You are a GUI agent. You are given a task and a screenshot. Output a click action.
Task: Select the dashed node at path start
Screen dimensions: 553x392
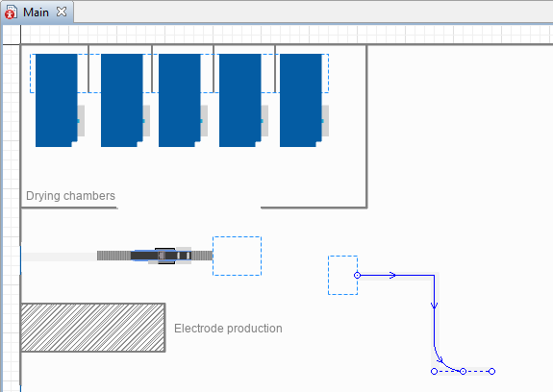342,275
